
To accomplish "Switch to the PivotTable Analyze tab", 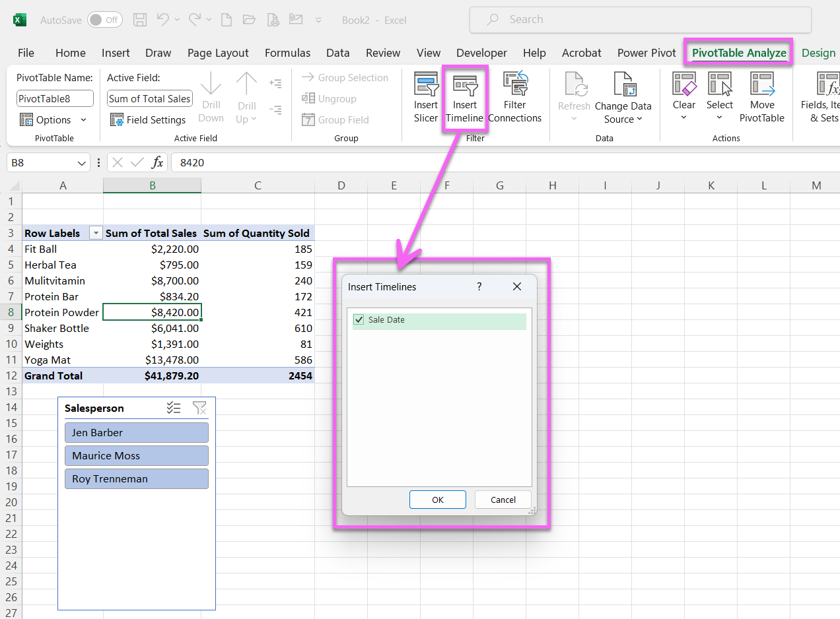I will [x=738, y=52].
